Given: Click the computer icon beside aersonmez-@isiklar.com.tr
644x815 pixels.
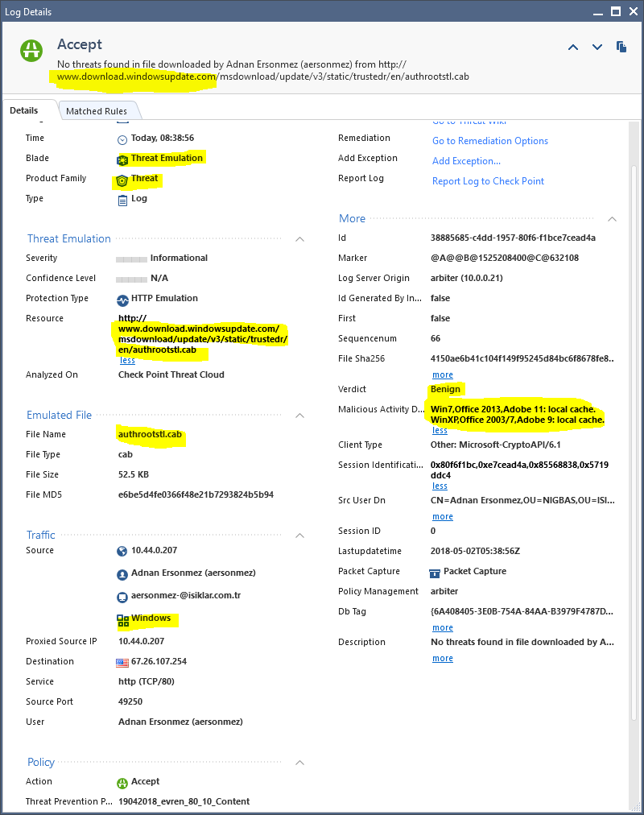Looking at the screenshot, I should click(122, 598).
